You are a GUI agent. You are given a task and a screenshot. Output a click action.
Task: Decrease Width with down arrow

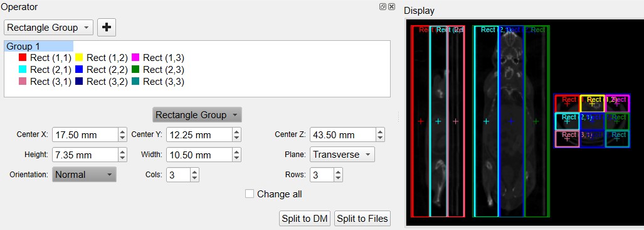pyautogui.click(x=236, y=158)
